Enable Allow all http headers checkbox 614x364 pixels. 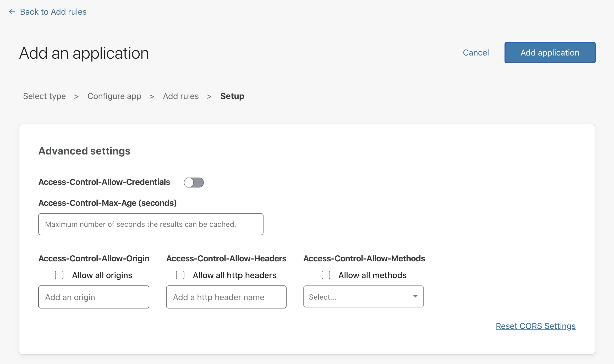pyautogui.click(x=180, y=275)
